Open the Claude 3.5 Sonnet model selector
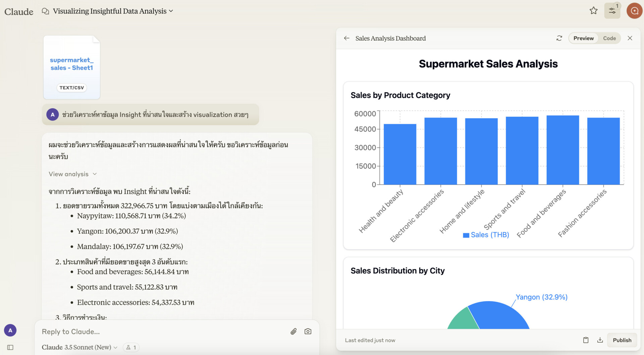Screen dimensions: 644x355 [x=79, y=347]
